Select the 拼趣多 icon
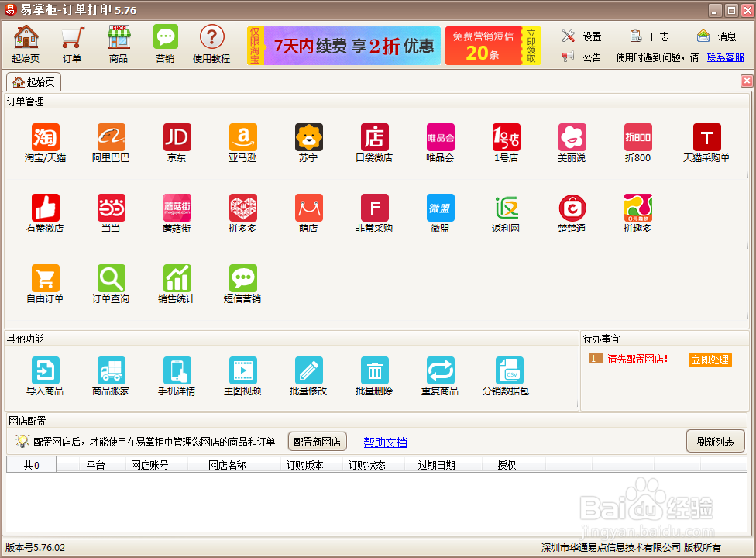This screenshot has height=558, width=756. (x=638, y=213)
